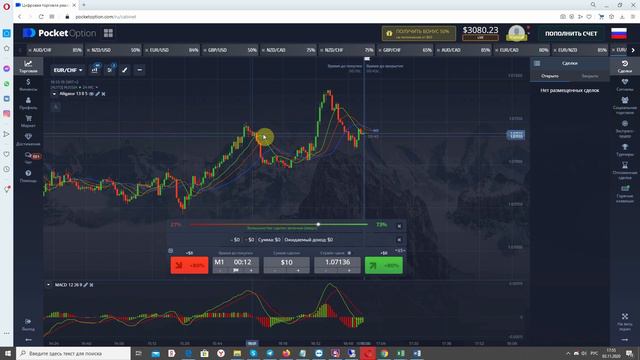Close the traders sentiment bar
The height and width of the screenshot is (360, 640).
coord(399,226)
